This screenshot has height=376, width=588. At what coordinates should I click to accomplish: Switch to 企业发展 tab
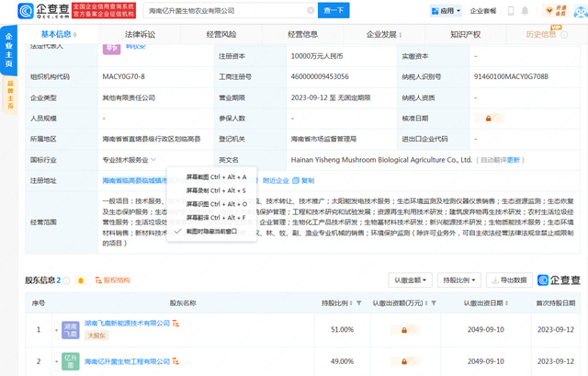coord(384,35)
